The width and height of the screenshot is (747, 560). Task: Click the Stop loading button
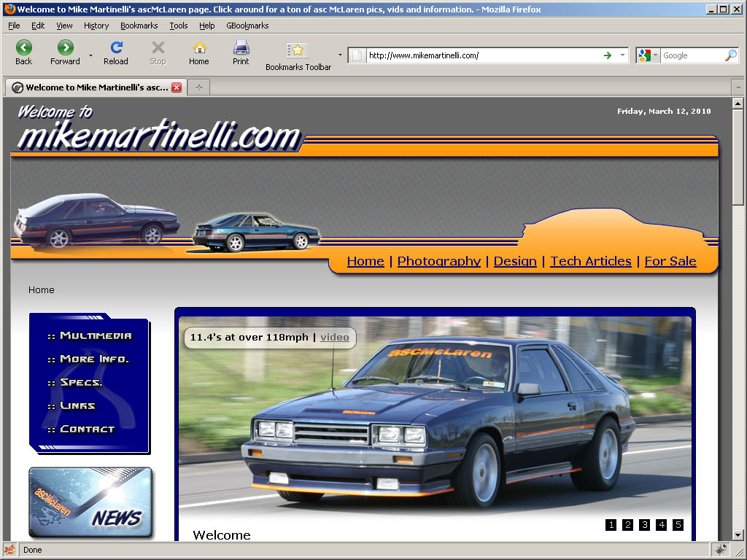tap(158, 52)
